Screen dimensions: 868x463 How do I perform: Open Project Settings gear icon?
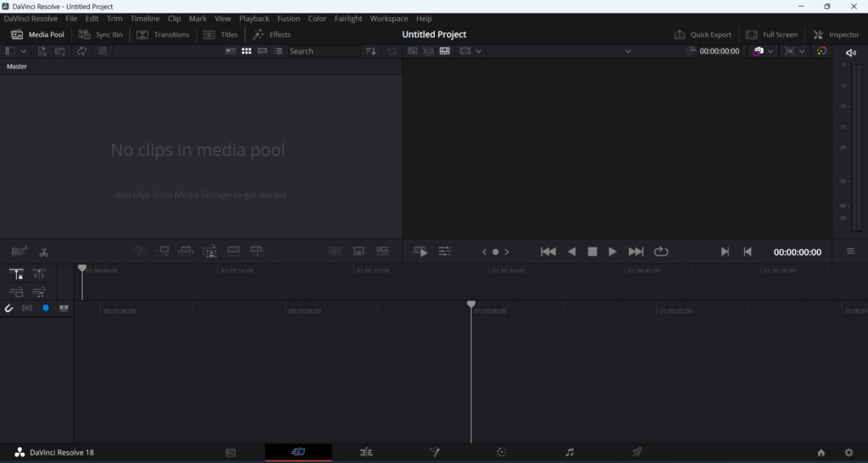pyautogui.click(x=849, y=453)
